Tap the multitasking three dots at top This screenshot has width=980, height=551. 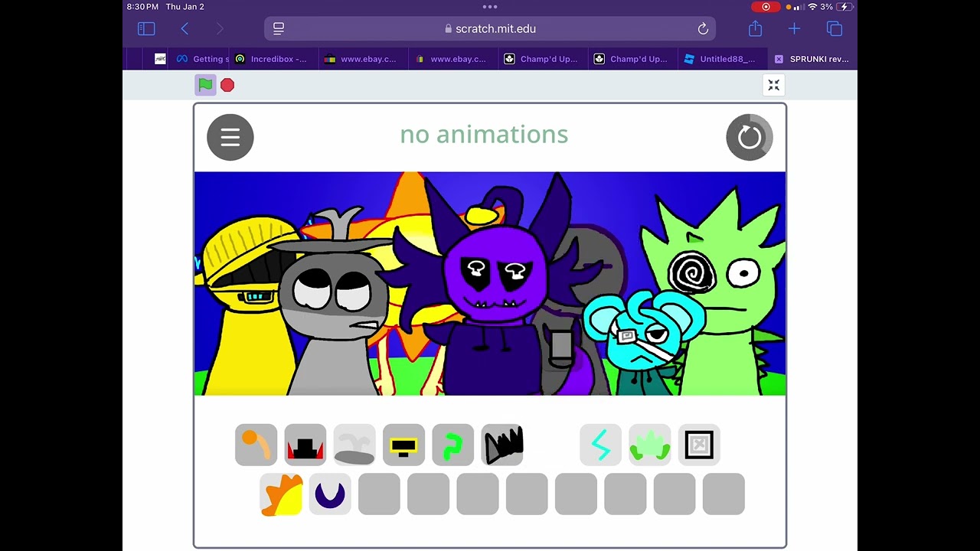[x=490, y=7]
